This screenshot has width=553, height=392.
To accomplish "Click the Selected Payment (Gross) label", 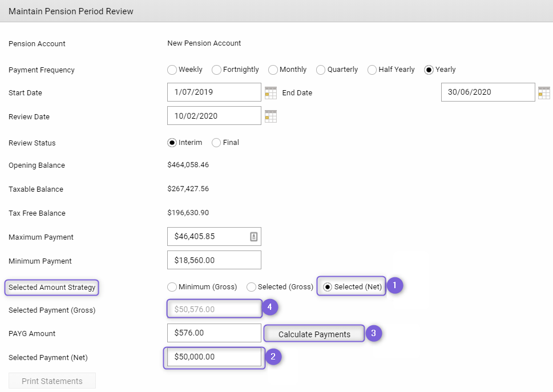I will pos(52,310).
